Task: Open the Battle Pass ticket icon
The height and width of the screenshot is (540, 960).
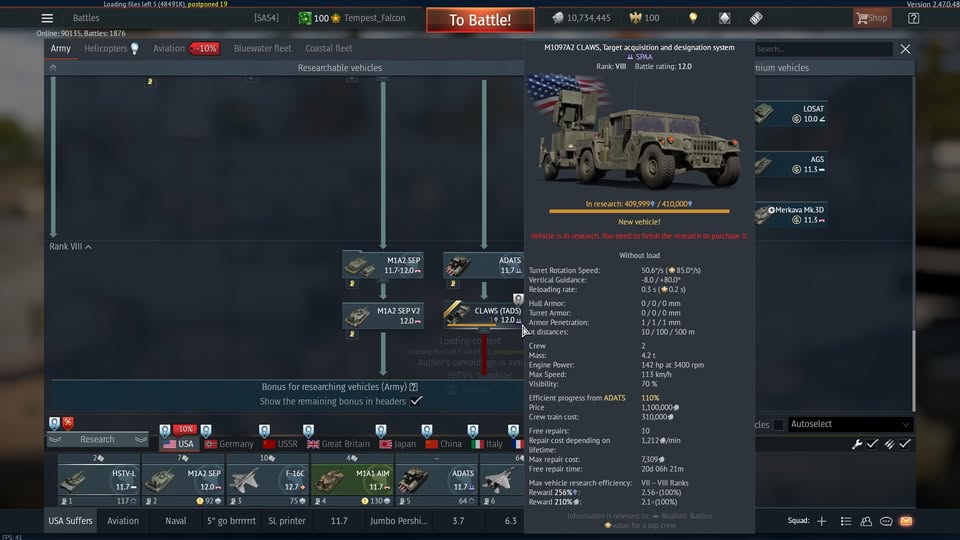Action: 756,18
